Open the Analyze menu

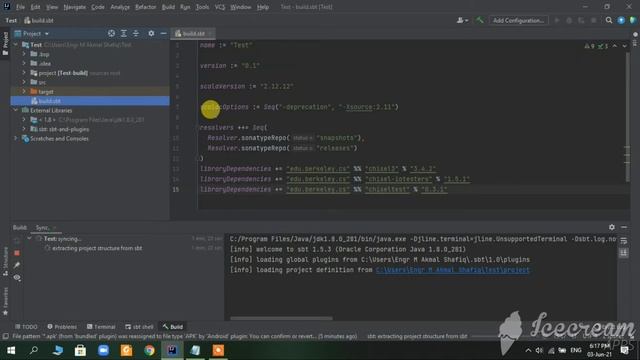(120, 7)
